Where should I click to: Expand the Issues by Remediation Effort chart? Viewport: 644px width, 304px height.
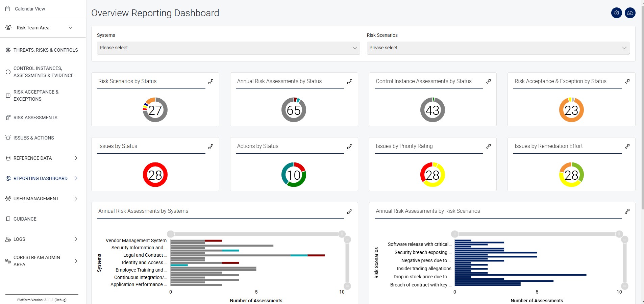click(627, 146)
